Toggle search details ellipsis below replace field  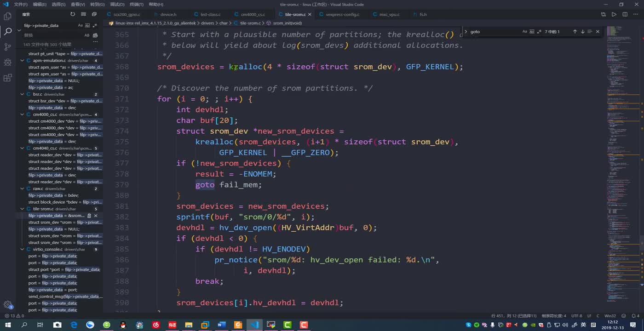95,41
